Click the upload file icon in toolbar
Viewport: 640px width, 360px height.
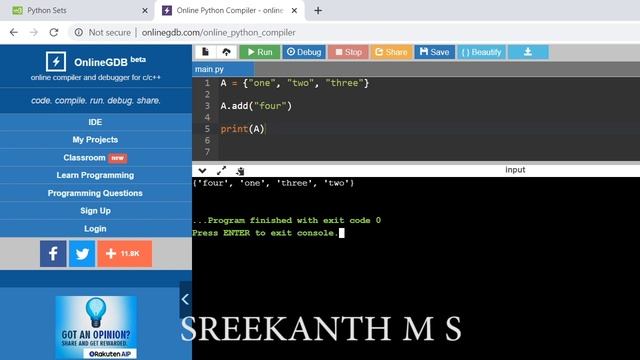(x=227, y=52)
